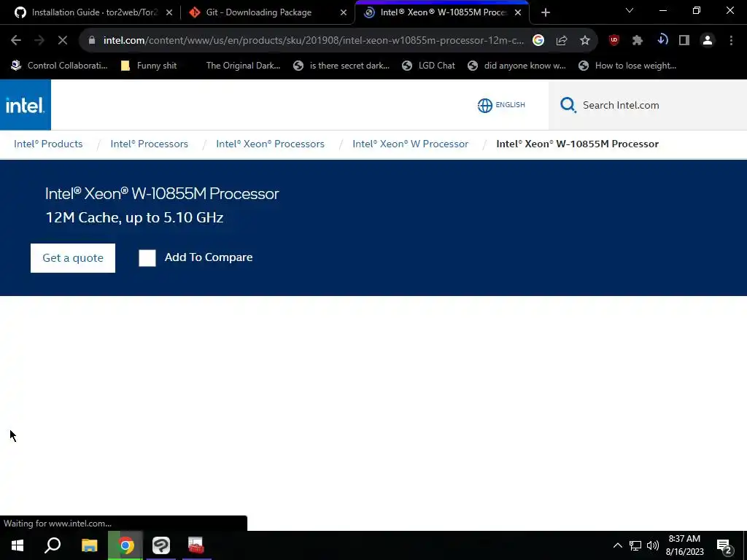Viewport: 747px width, 560px height.
Task: Open Control Collaborati... bookmark
Action: point(60,66)
